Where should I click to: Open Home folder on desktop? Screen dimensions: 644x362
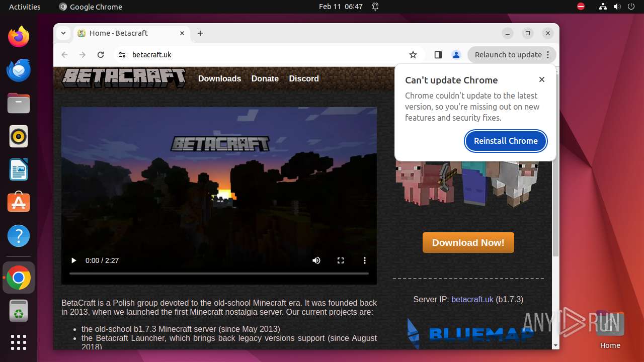tap(610, 329)
